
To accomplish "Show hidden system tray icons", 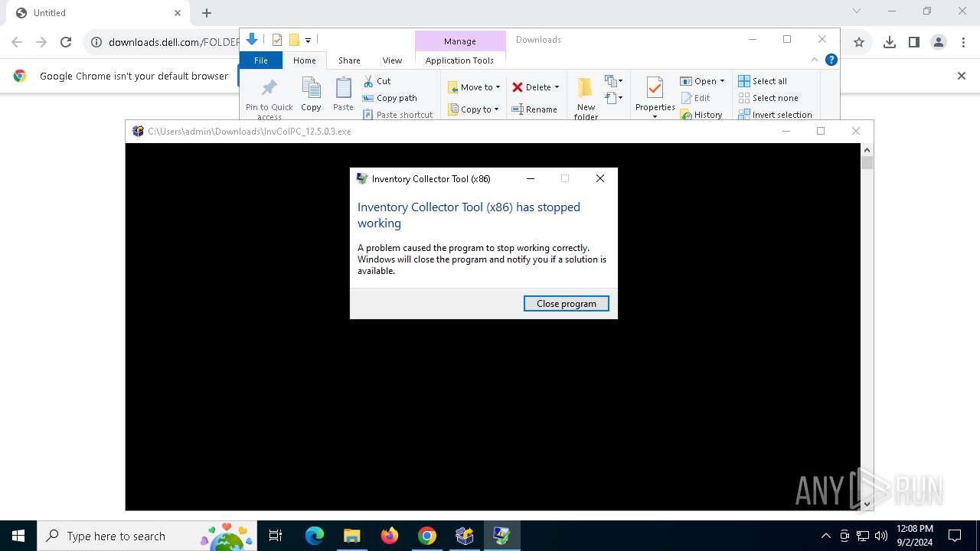I will pos(825,536).
